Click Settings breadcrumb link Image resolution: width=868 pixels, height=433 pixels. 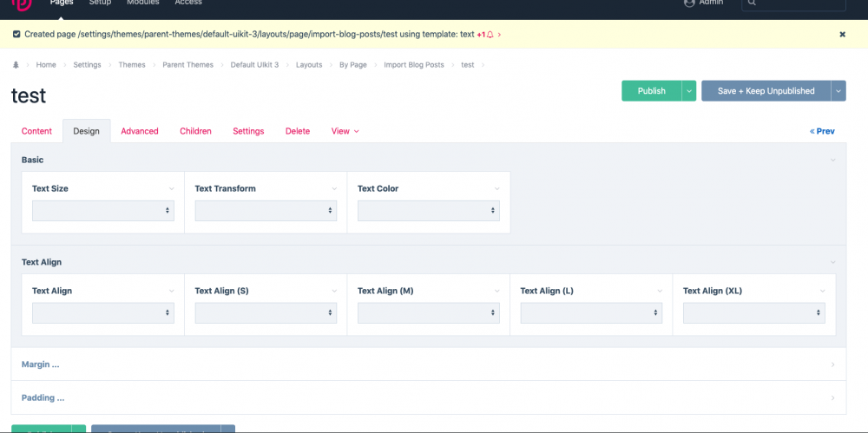pyautogui.click(x=87, y=65)
